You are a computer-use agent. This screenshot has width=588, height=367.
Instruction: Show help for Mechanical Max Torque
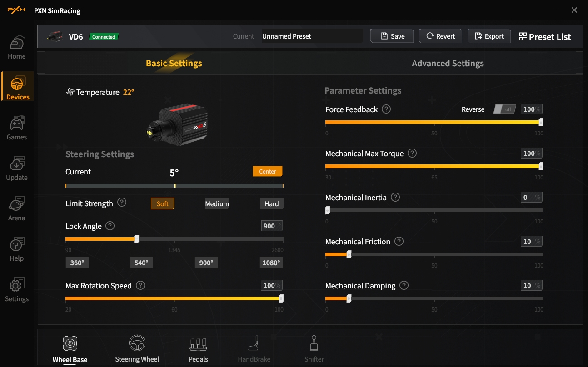[412, 154]
